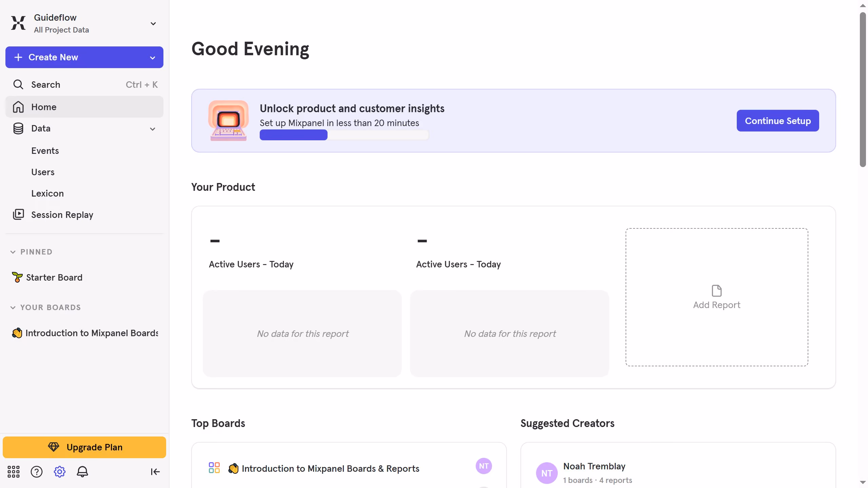
Task: Click the clapping hands icon in Your Boards
Action: pyautogui.click(x=17, y=333)
